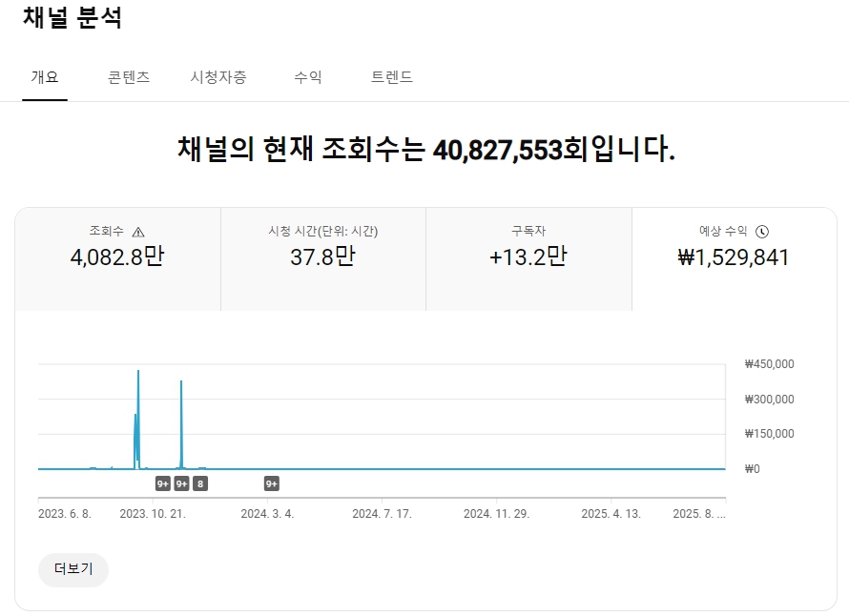Select the 수익 tab
Screen dimensions: 849x616
pos(308,77)
